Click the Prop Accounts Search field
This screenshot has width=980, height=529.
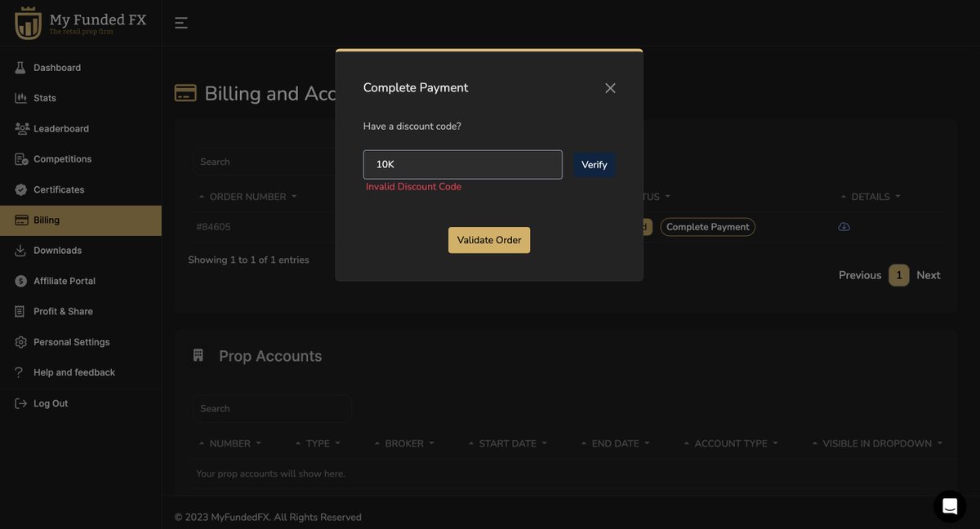click(x=272, y=408)
